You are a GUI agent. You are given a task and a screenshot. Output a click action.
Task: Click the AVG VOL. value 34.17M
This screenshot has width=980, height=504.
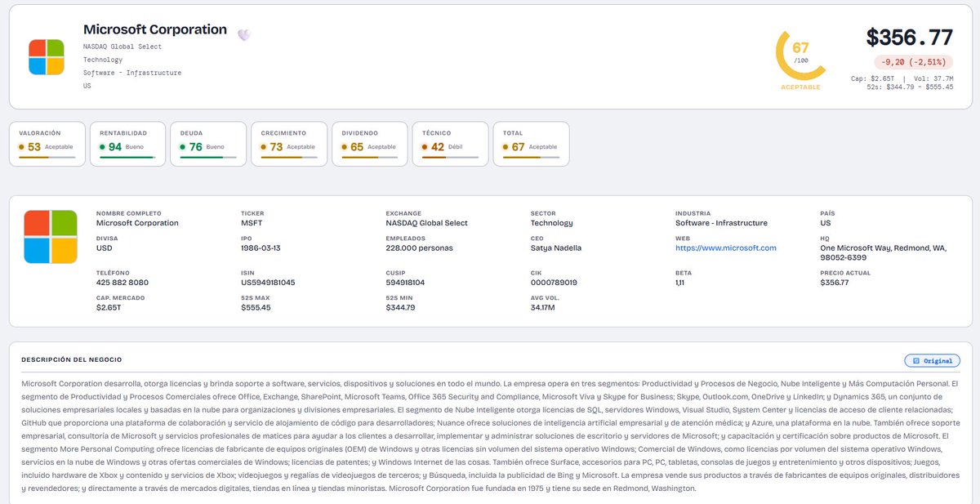tap(543, 308)
